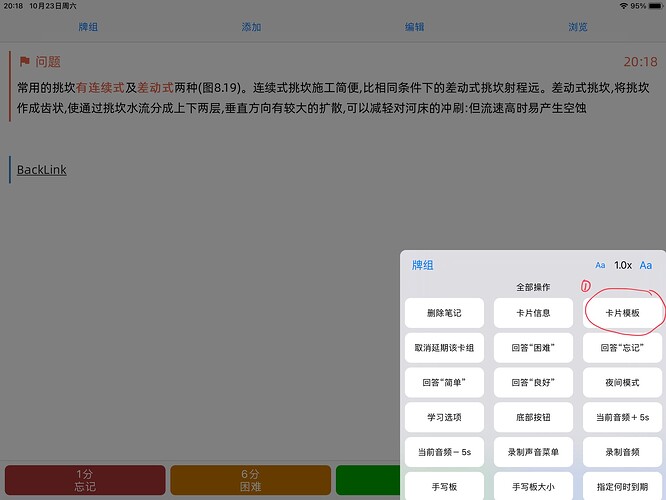Open 学习选项
The width and height of the screenshot is (666, 500).
(x=444, y=417)
